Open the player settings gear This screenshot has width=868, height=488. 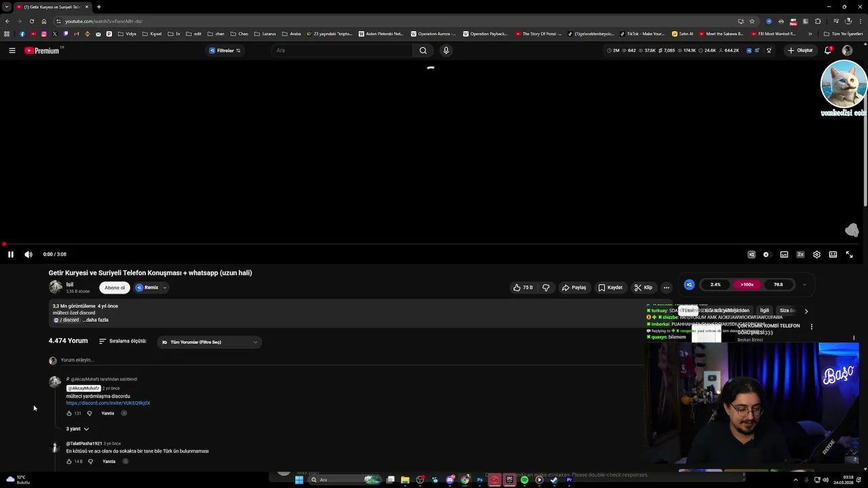click(x=816, y=254)
